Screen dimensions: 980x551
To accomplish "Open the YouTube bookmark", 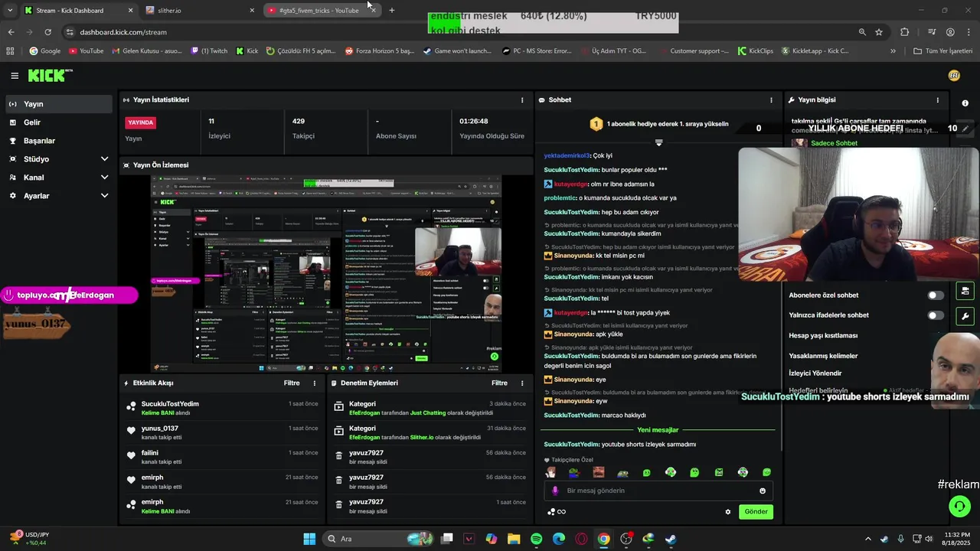I will (86, 51).
